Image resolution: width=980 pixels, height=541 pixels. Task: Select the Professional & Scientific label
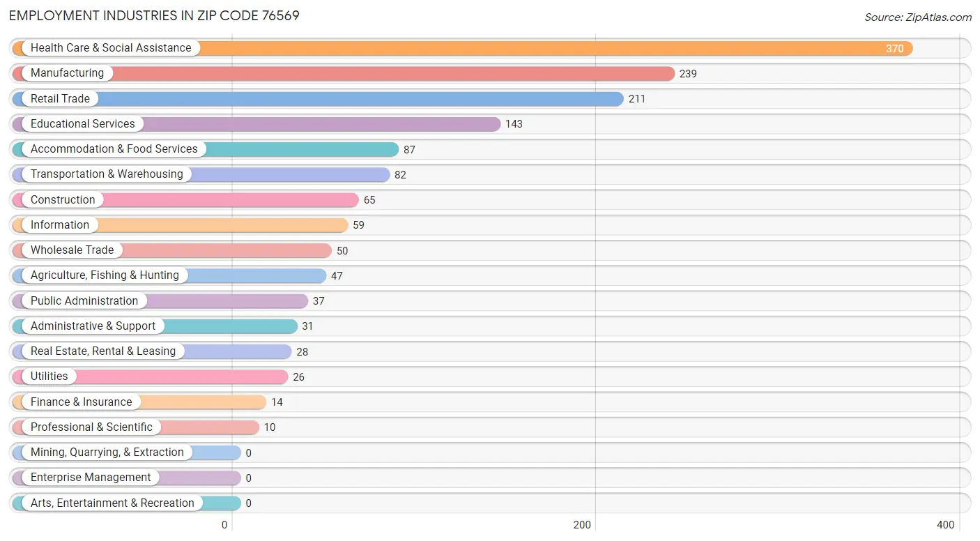point(91,427)
